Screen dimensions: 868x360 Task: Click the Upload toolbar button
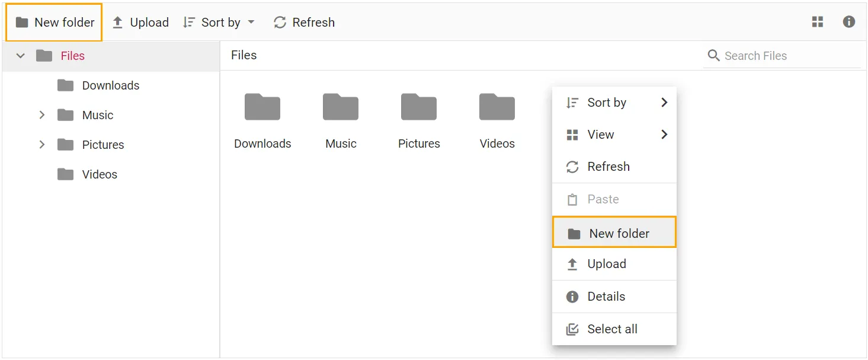coord(140,23)
